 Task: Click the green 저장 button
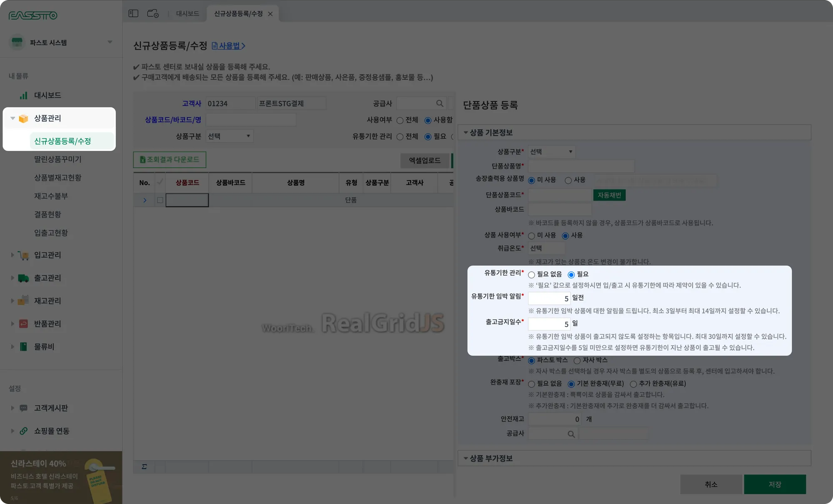775,484
